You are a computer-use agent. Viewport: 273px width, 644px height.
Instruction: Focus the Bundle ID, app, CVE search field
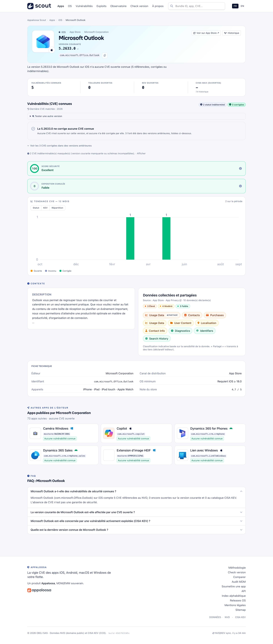point(197,6)
